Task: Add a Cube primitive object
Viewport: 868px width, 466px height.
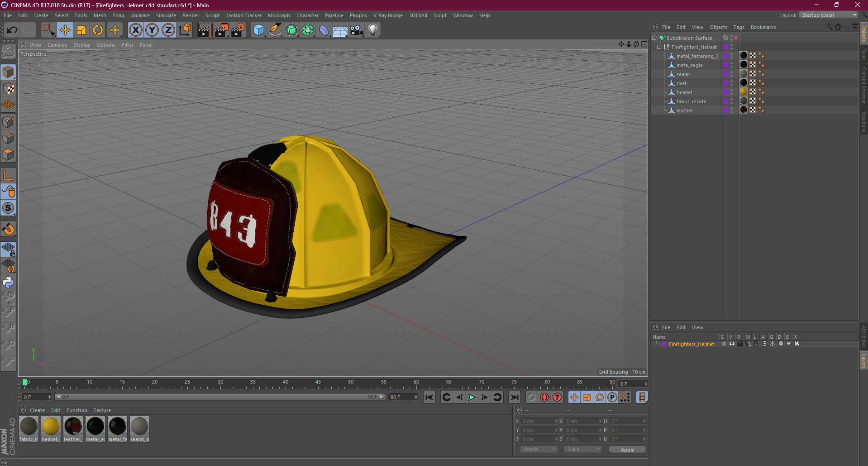Action: click(258, 30)
